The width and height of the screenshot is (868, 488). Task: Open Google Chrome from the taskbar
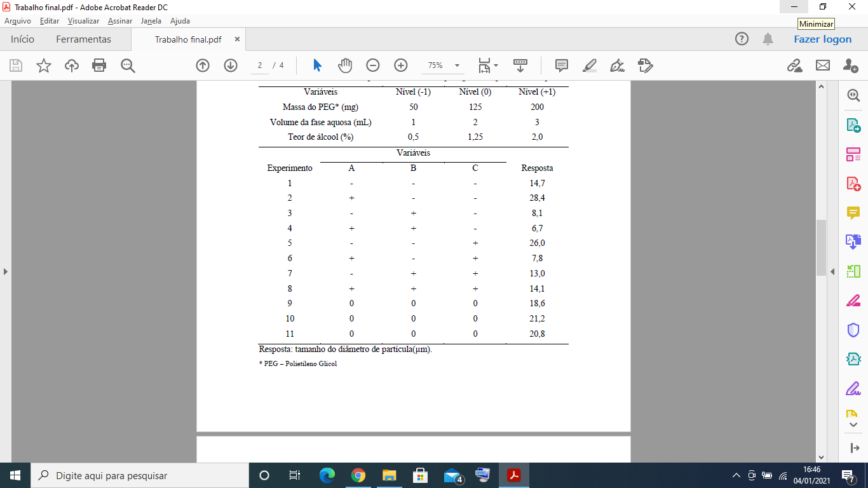358,475
